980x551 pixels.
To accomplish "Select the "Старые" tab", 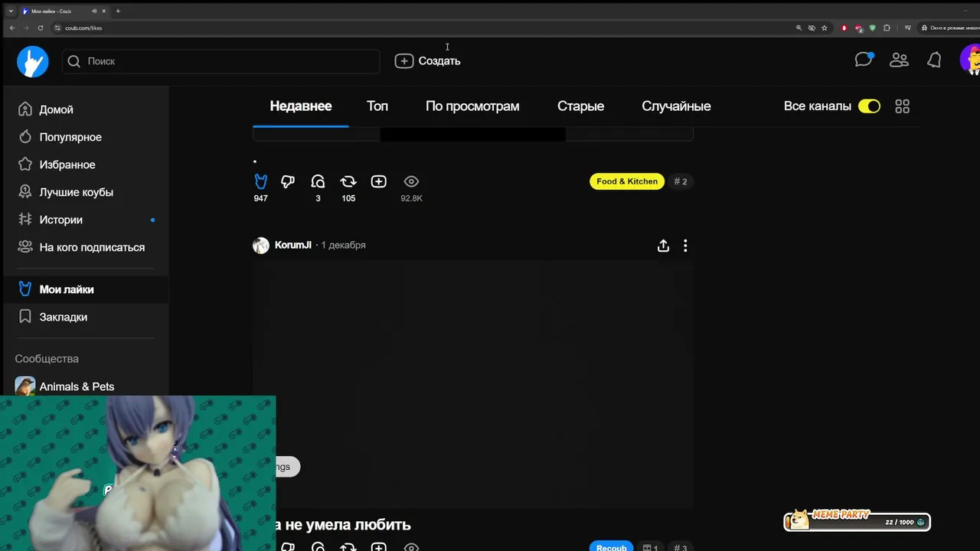I will (580, 106).
